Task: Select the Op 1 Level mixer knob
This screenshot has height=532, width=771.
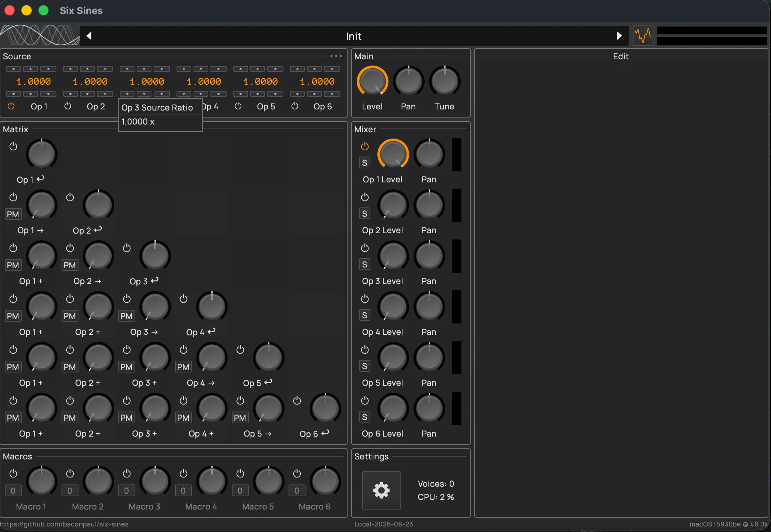Action: 393,154
